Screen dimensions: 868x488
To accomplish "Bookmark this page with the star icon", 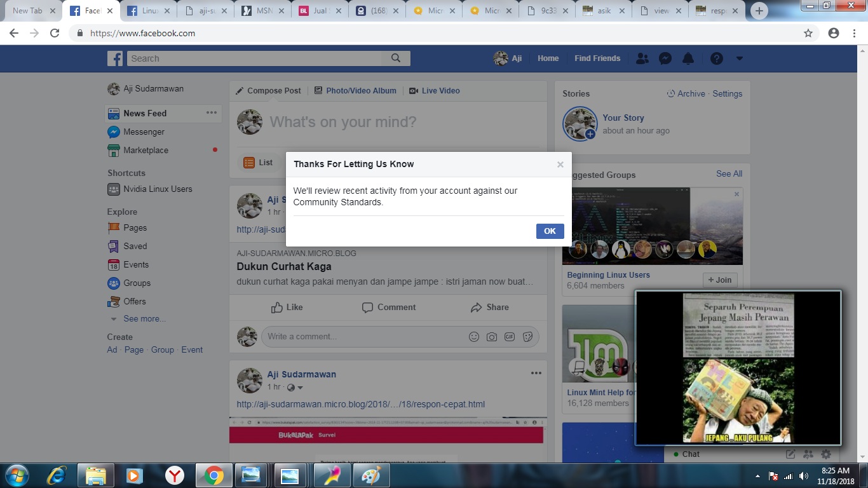I will pyautogui.click(x=808, y=33).
